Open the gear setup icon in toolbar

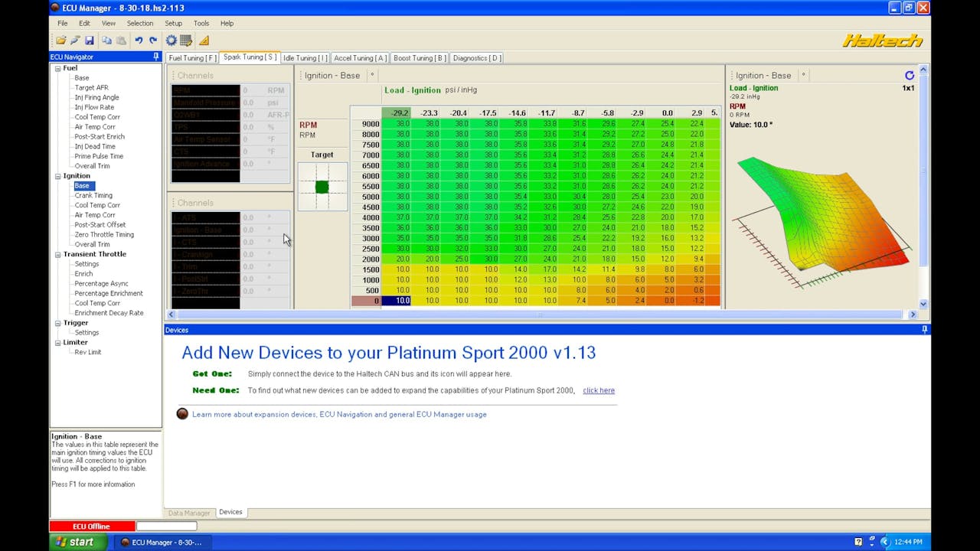(171, 41)
